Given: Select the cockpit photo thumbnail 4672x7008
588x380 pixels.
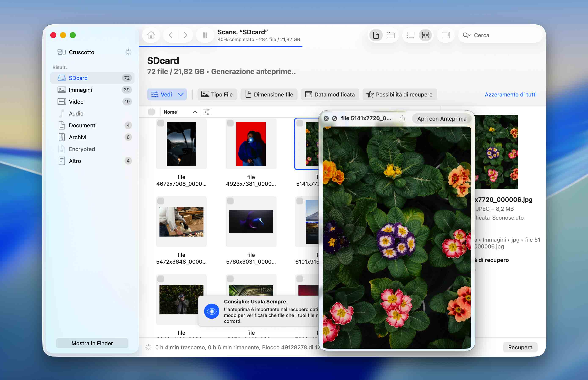Looking at the screenshot, I should click(x=181, y=144).
